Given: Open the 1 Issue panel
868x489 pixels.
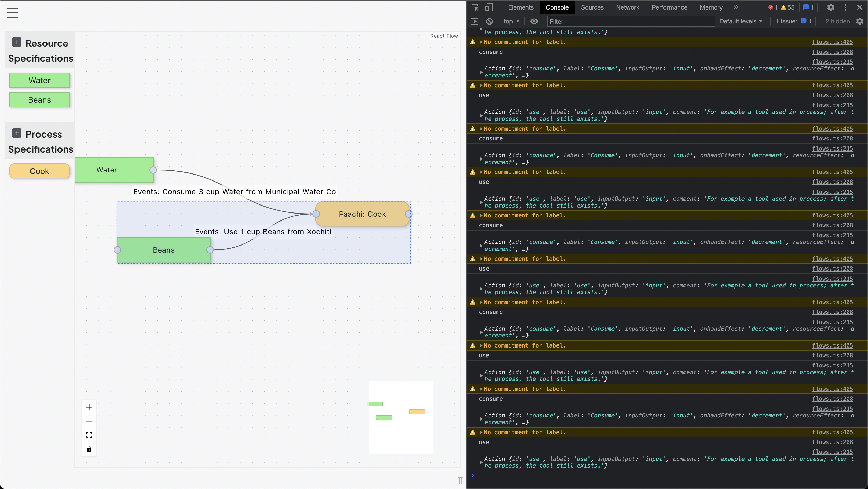Looking at the screenshot, I should 793,21.
